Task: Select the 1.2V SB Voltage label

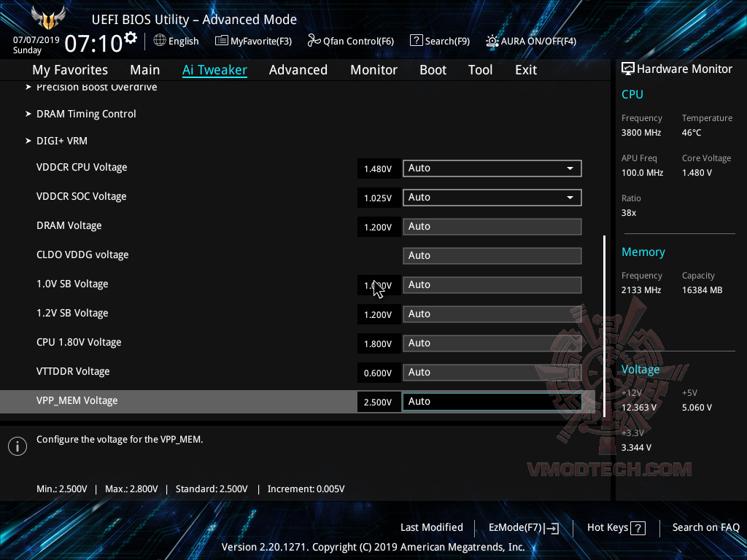Action: tap(72, 313)
